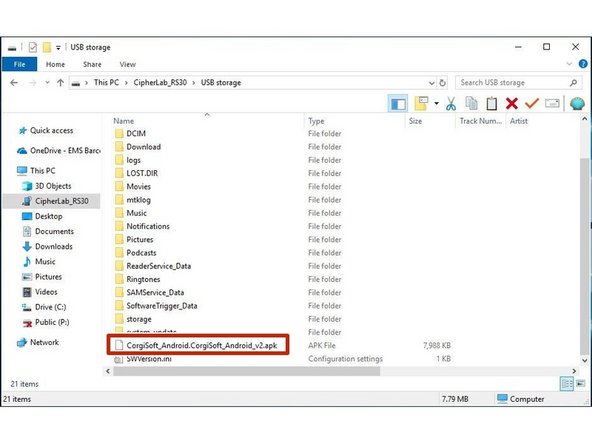Screen dimensions: 592x444
Task: Switch to the View ribbon tab
Action: point(128,64)
